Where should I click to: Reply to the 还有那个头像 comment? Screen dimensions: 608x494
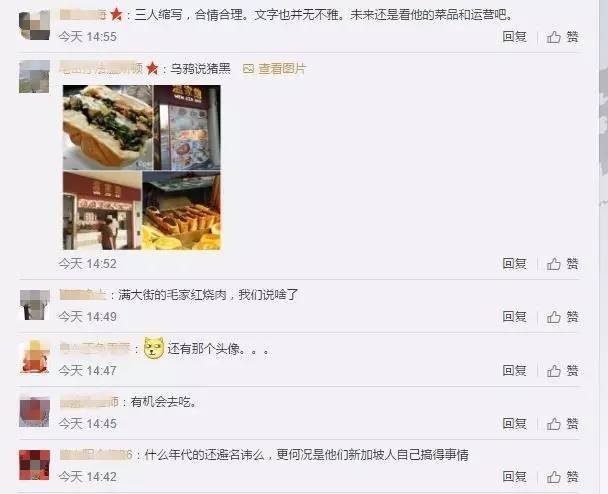514,371
